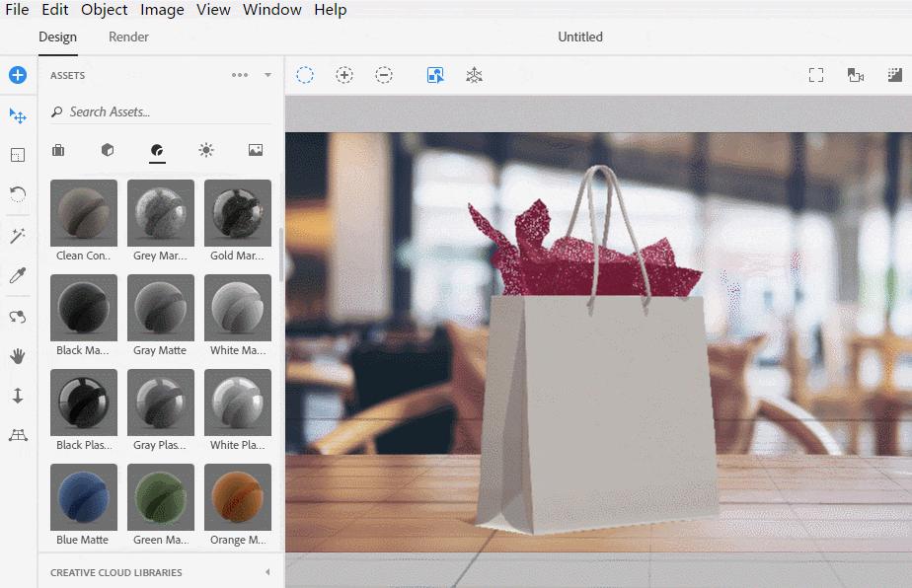
Task: Select the Horizon tool at toolbar bottom
Action: (x=18, y=434)
